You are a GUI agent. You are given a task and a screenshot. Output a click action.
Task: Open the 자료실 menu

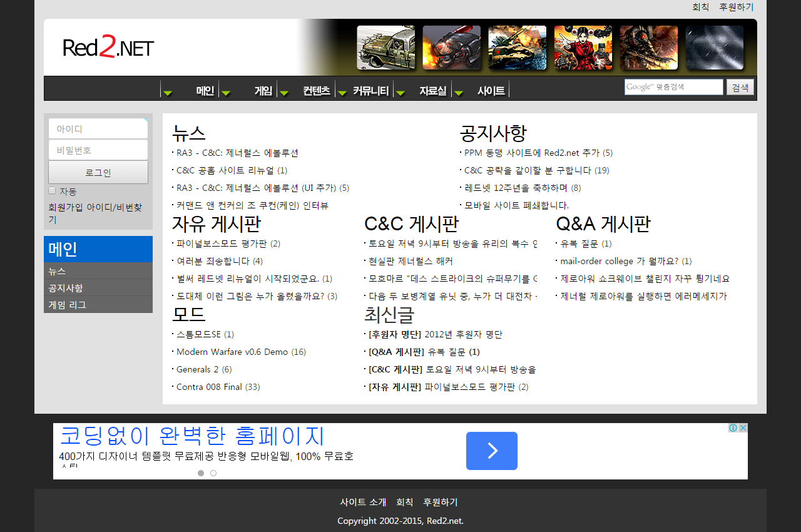433,91
